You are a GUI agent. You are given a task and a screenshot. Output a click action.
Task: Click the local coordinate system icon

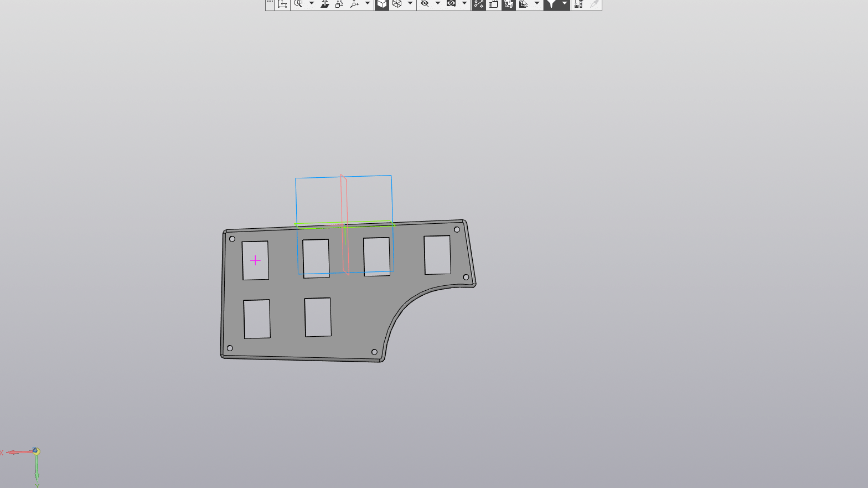point(282,4)
